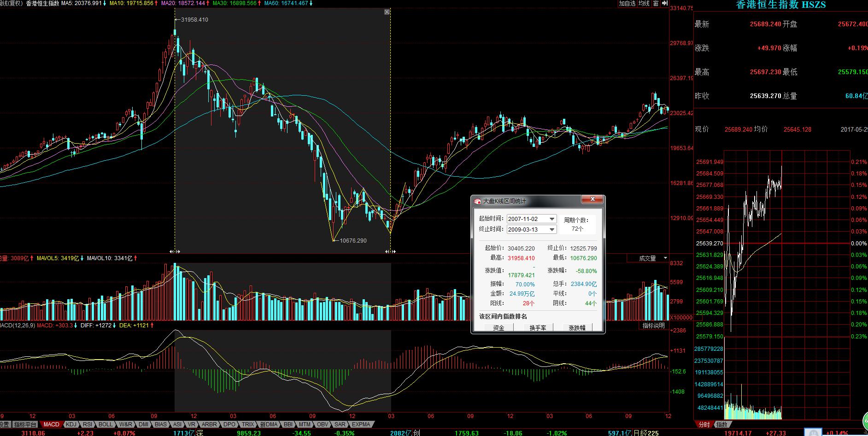Screen dimensions: 868x436
Task: Select the BOLL indicator tab
Action: coord(106,424)
